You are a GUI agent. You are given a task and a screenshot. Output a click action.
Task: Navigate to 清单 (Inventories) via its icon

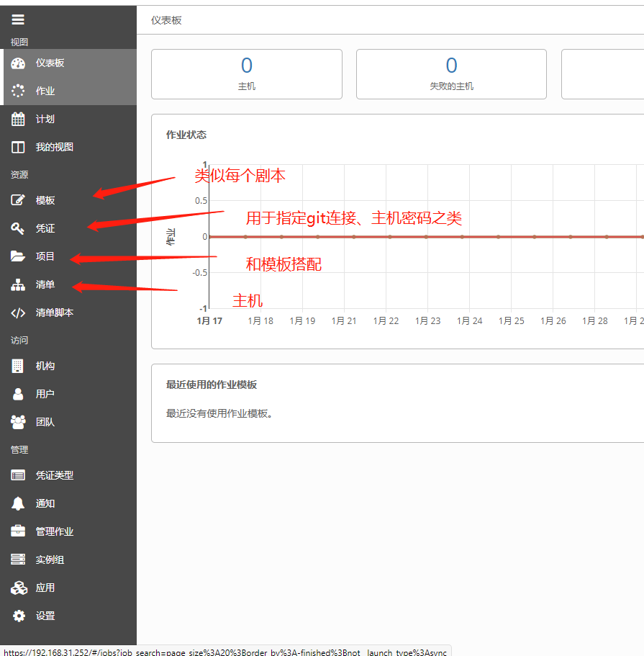17,284
